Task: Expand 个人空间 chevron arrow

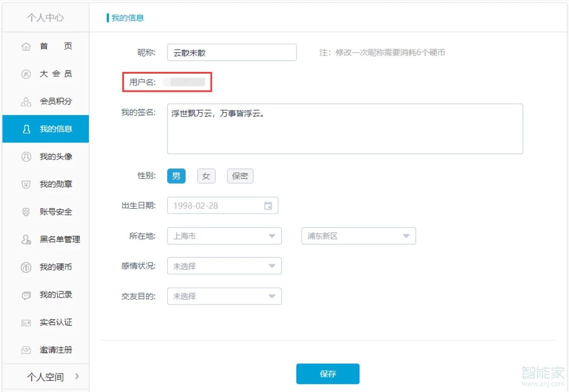Action: (x=77, y=376)
